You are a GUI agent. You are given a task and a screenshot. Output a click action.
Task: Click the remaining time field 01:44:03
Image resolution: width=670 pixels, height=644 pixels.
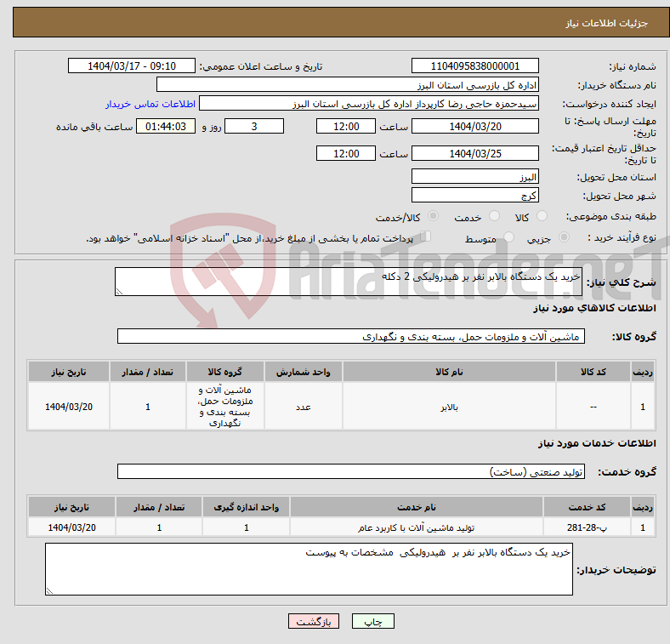166,126
